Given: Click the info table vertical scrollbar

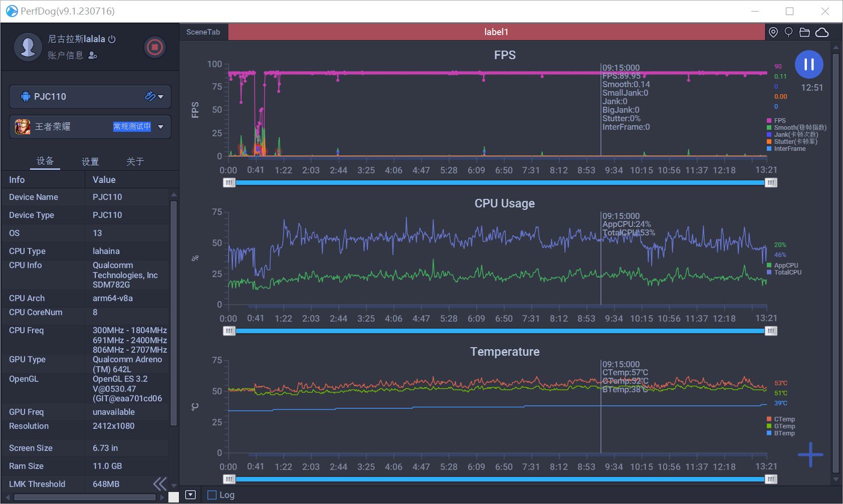Looking at the screenshot, I should (x=173, y=313).
